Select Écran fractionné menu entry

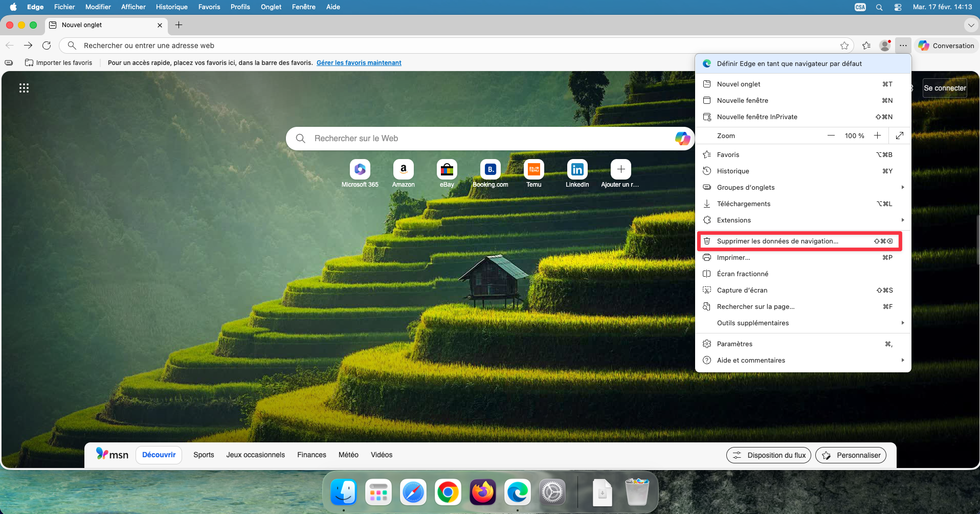[x=804, y=274]
